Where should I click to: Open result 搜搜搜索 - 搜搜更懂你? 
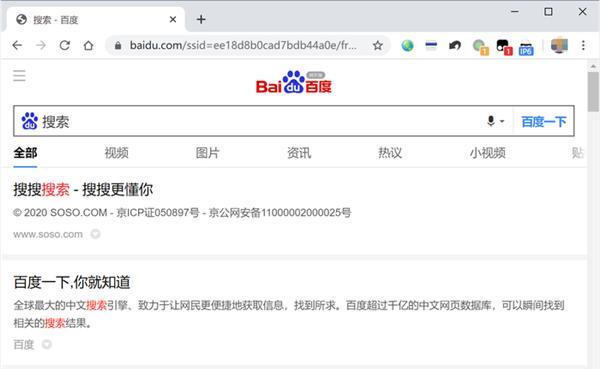[x=83, y=189]
